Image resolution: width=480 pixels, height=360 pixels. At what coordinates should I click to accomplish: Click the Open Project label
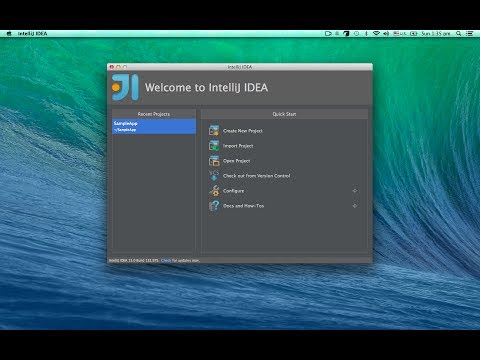coord(236,161)
